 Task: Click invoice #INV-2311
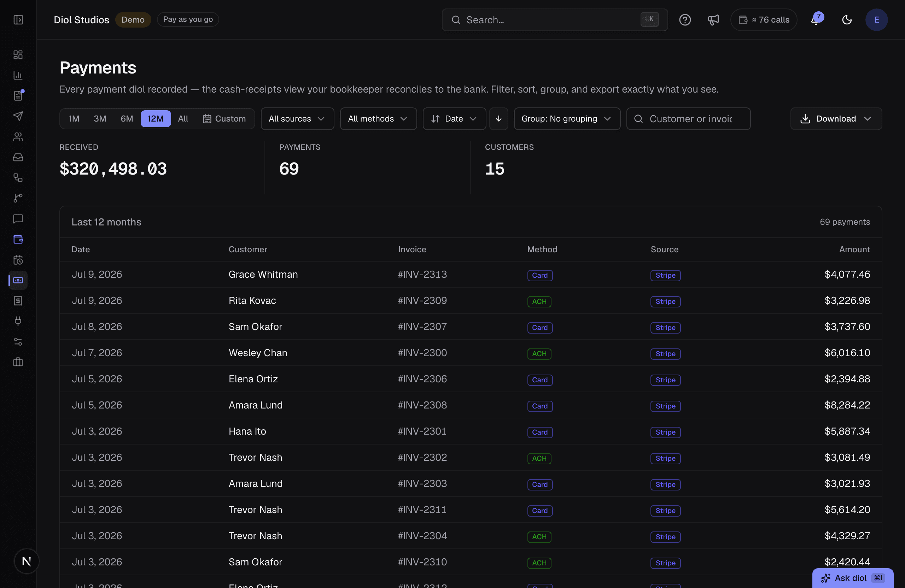pos(422,509)
